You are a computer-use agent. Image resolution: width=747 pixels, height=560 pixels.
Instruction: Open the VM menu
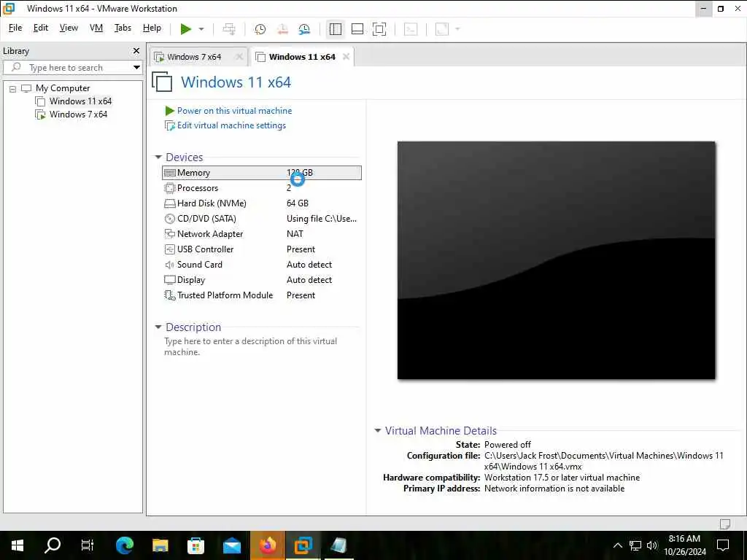point(96,28)
